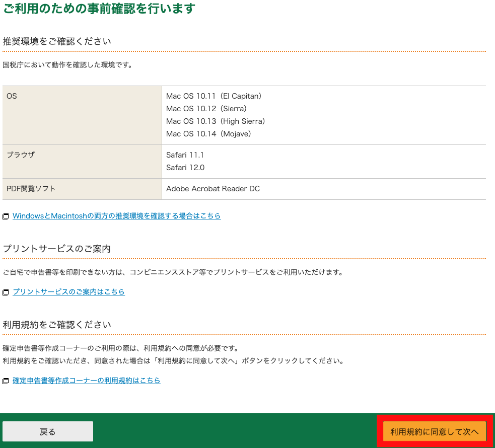The image size is (495, 448).
Task: Click the 戻る back button
Action: tap(48, 431)
